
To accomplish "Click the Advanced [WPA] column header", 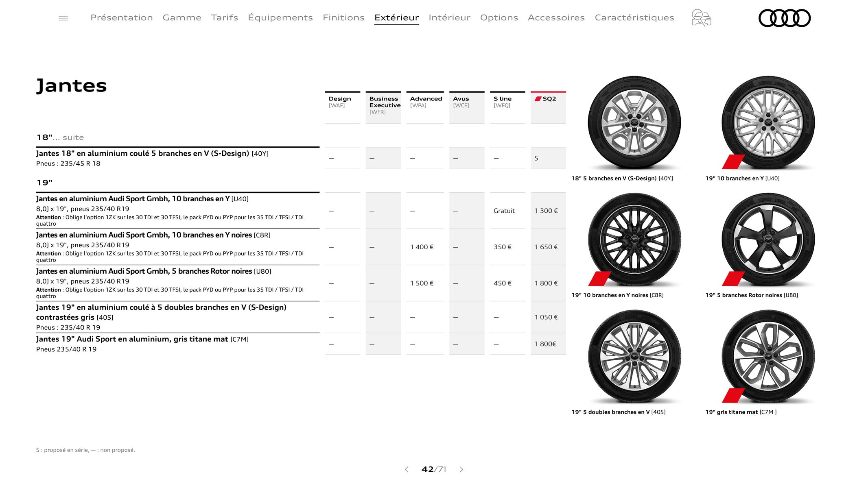I will tap(425, 107).
